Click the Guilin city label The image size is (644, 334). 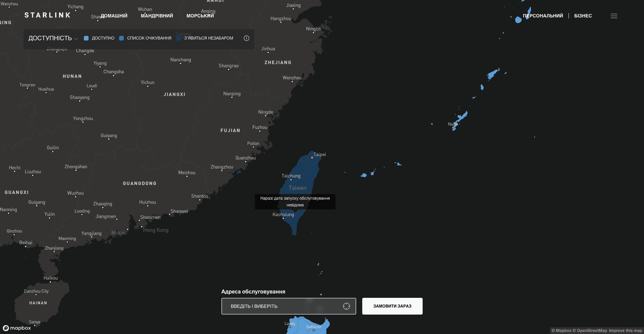click(53, 148)
